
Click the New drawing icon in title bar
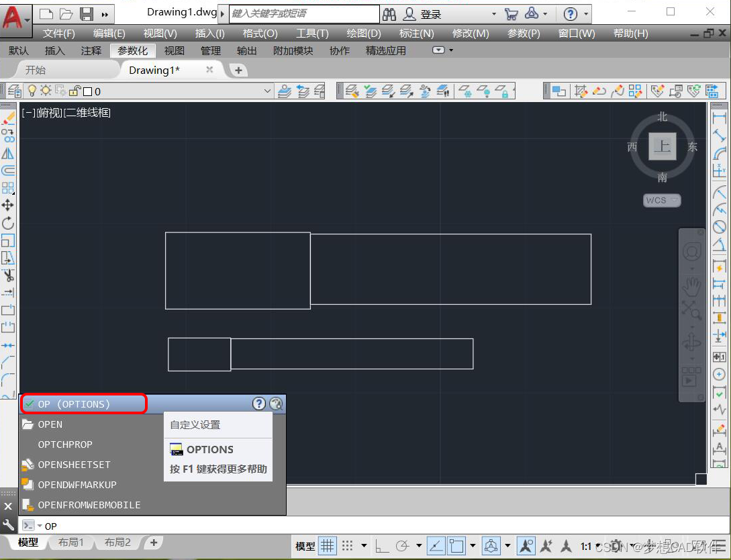(x=46, y=14)
